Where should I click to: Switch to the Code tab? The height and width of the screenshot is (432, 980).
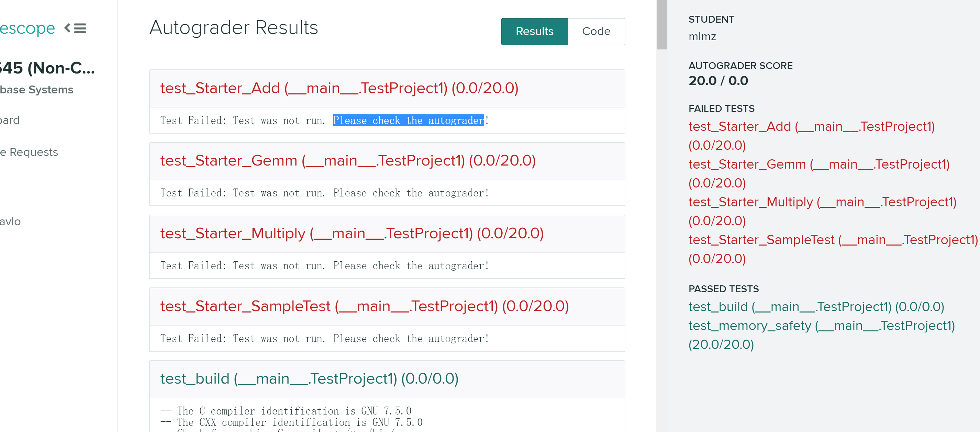click(x=596, y=32)
